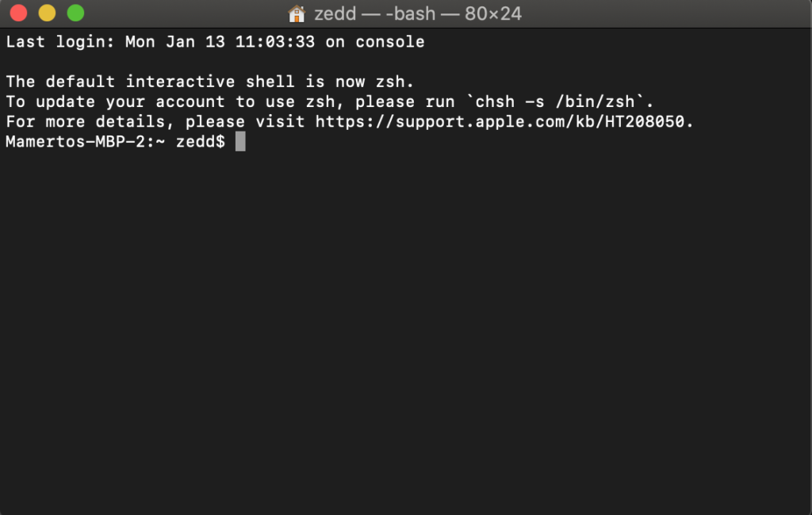Click the home folder proxy icon in title bar
This screenshot has width=812, height=515.
(297, 13)
